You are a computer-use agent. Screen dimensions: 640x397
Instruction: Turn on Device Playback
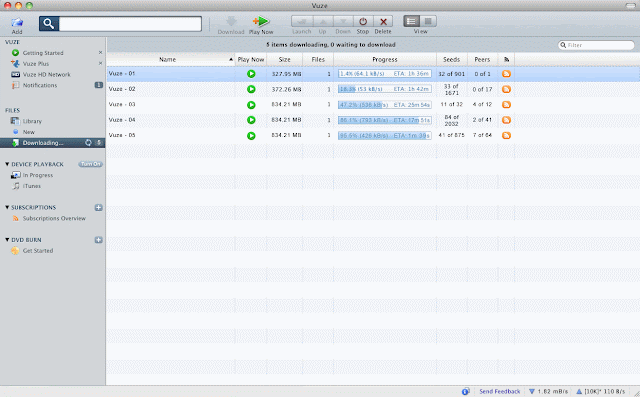click(x=90, y=164)
